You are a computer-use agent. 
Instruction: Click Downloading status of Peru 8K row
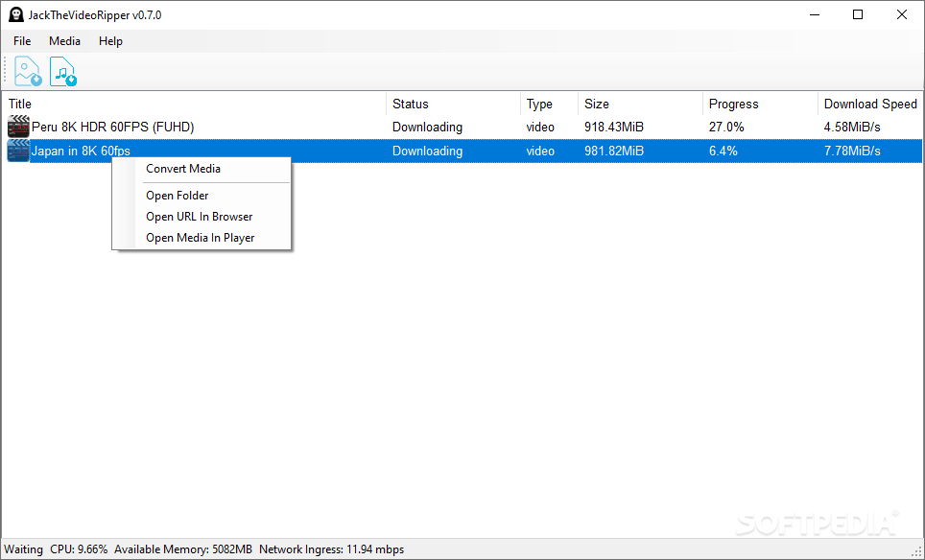(427, 128)
